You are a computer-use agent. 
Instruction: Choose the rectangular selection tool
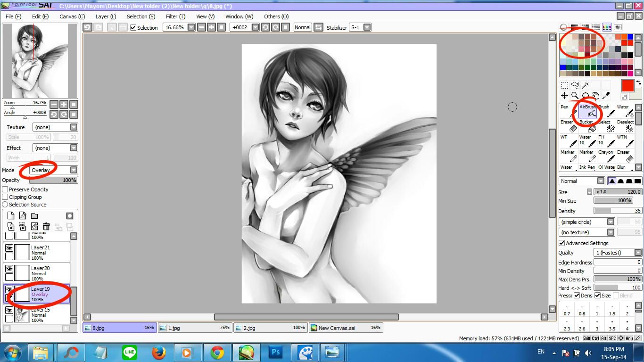tap(565, 85)
